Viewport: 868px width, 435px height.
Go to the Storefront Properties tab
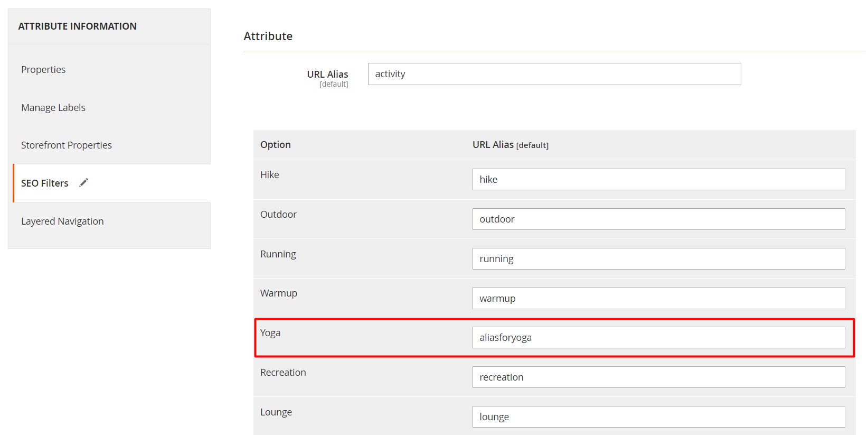click(x=67, y=145)
